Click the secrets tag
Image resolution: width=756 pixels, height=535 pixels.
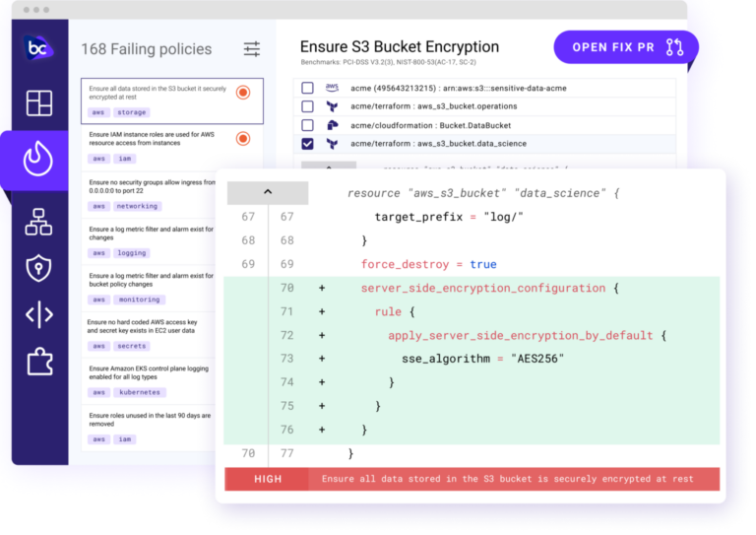click(132, 346)
